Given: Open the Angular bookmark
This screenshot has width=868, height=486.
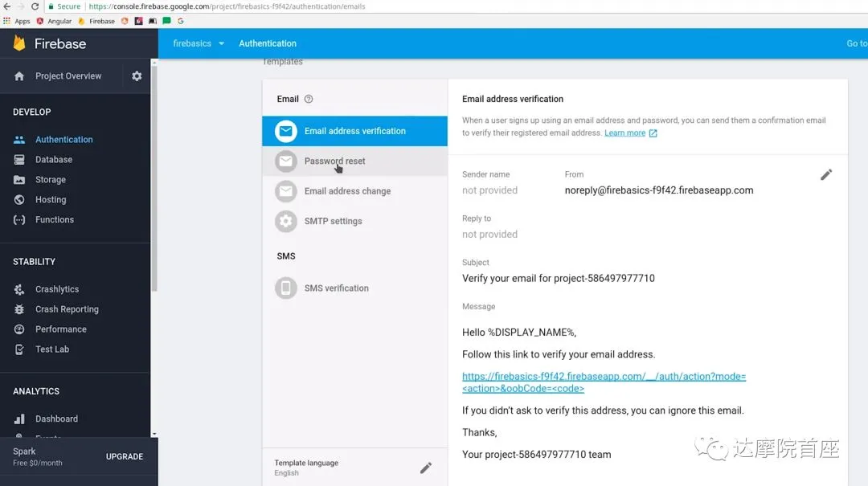Looking at the screenshot, I should click(55, 21).
